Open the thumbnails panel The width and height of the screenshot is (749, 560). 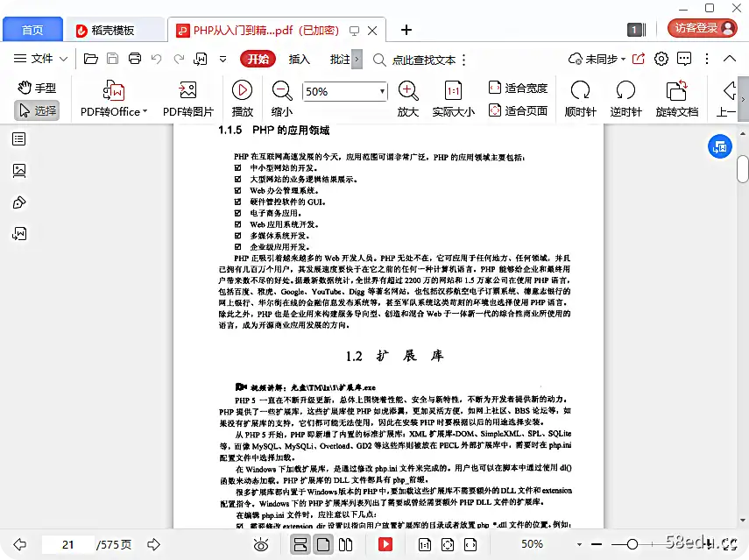[19, 171]
